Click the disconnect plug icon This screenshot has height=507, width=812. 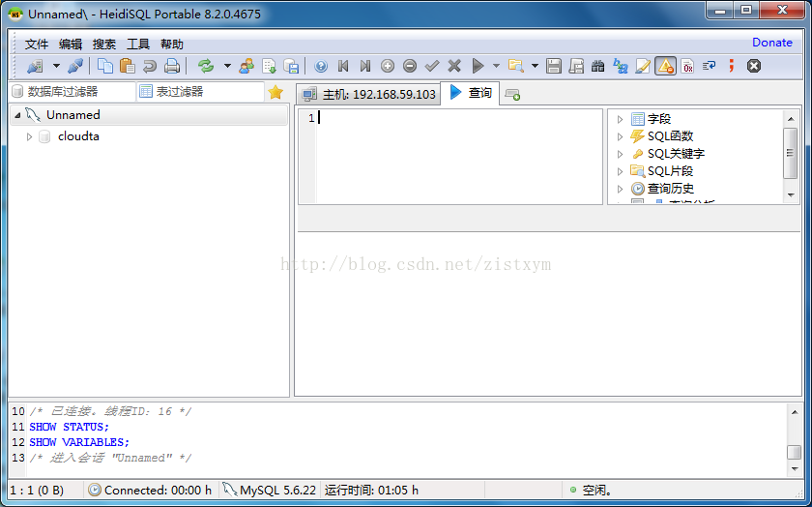[x=75, y=66]
